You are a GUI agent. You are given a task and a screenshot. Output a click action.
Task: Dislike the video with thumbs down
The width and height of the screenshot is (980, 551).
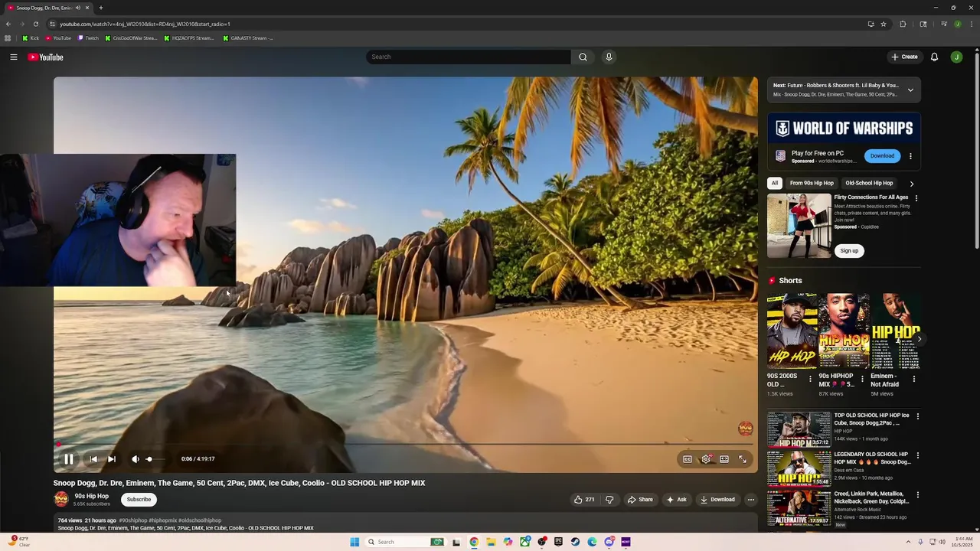(609, 500)
